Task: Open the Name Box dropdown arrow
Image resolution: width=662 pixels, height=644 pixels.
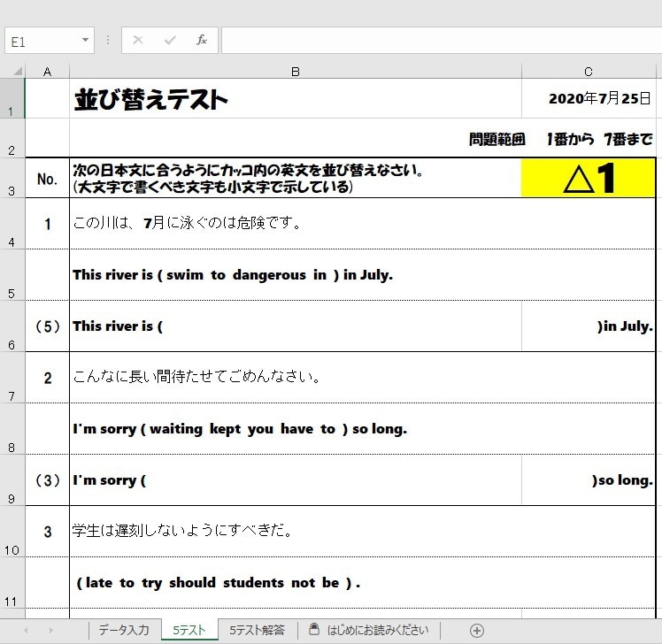Action: coord(85,40)
